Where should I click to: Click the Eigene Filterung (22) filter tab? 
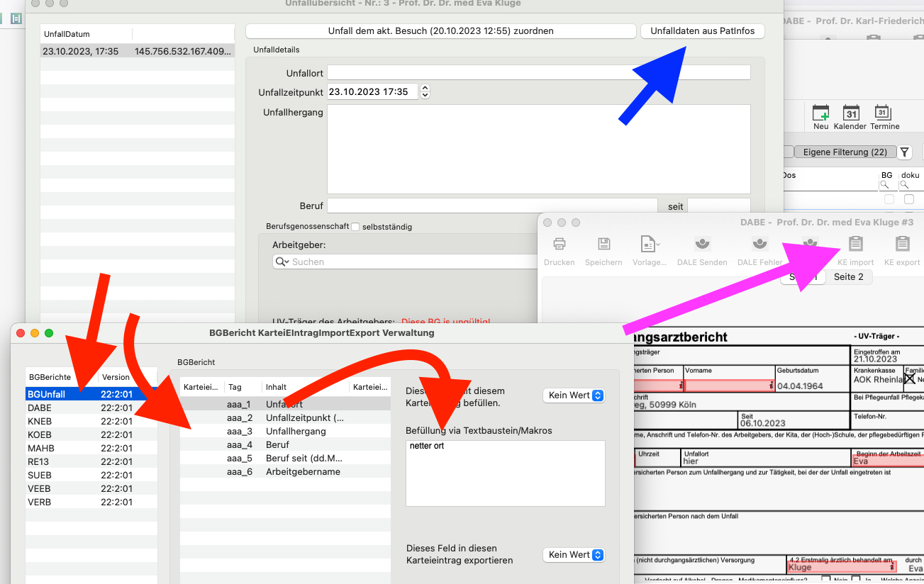tap(845, 152)
